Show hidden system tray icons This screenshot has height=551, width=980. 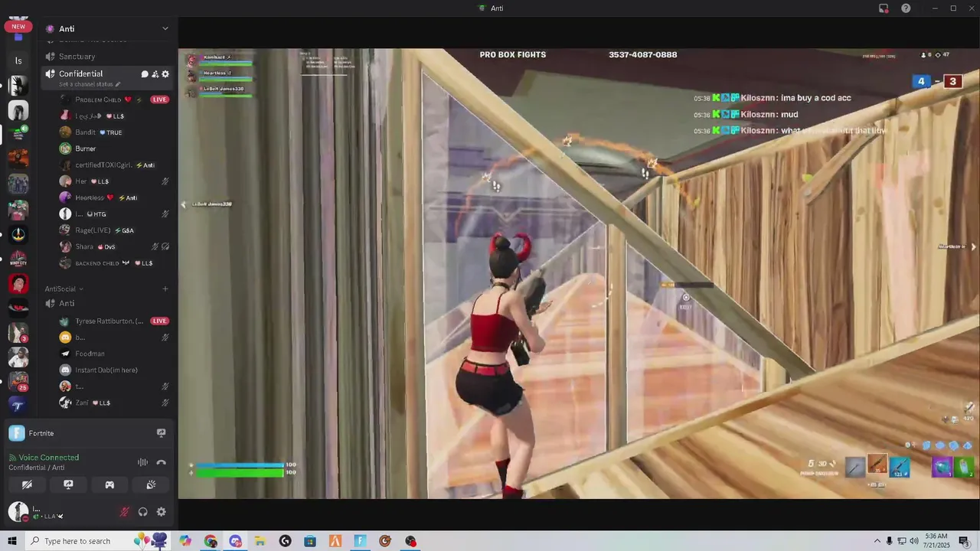tap(877, 541)
